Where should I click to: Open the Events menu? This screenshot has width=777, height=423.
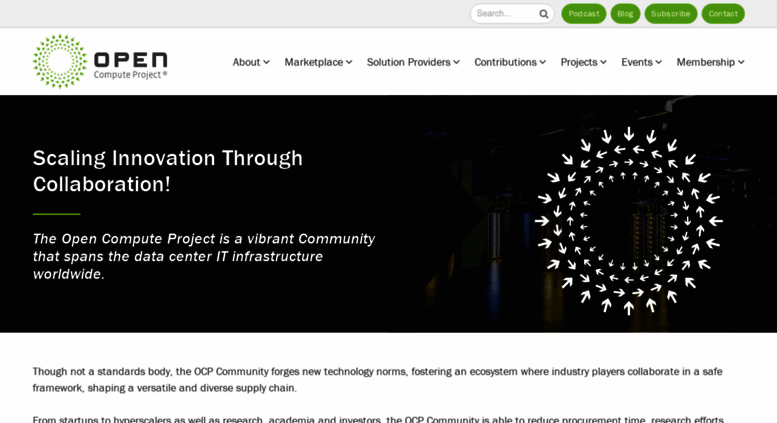(641, 62)
